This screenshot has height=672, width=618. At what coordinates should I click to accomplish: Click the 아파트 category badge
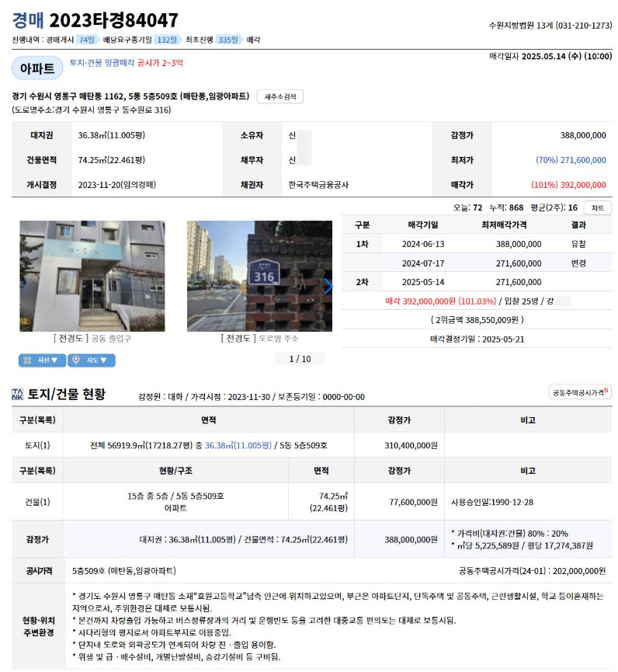click(37, 68)
